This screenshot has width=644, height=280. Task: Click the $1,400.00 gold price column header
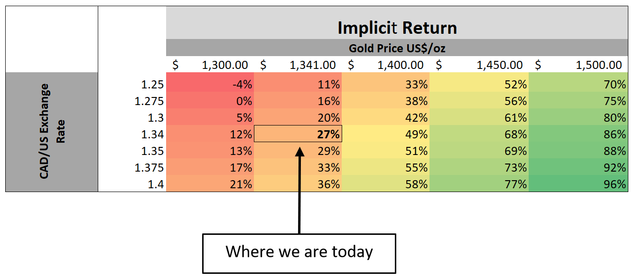pos(386,65)
